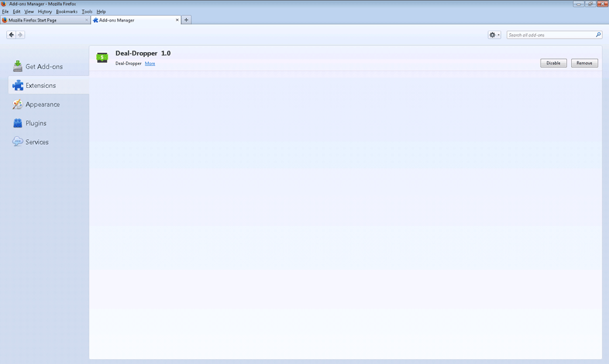Open the Appearance paintbrush icon
The image size is (609, 364).
[18, 104]
